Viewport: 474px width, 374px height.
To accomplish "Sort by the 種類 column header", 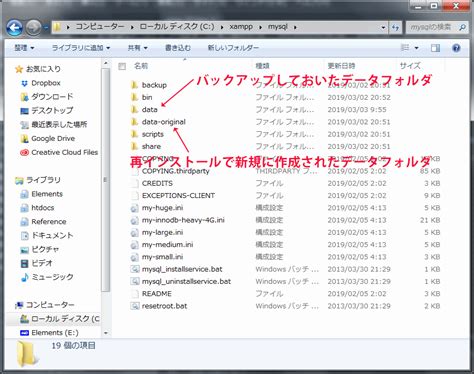I will click(262, 66).
